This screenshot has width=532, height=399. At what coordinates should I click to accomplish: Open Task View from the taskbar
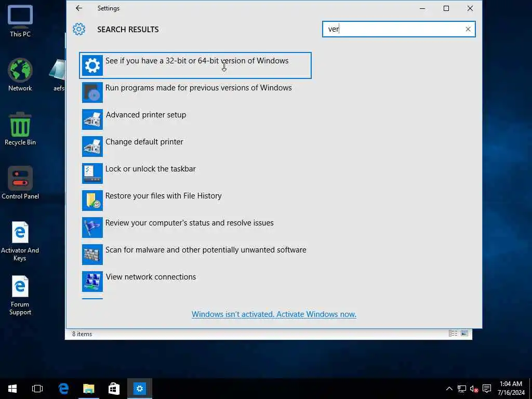37,389
